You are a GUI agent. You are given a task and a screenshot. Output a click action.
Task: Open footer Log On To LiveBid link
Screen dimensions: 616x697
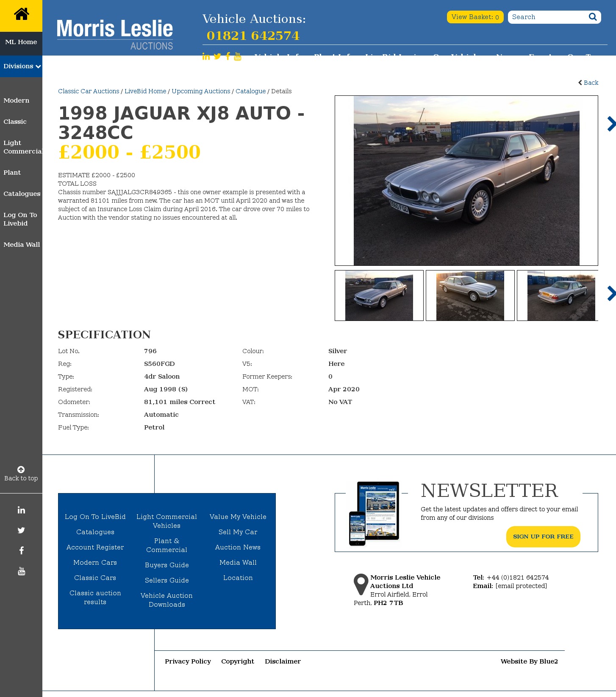click(x=95, y=517)
